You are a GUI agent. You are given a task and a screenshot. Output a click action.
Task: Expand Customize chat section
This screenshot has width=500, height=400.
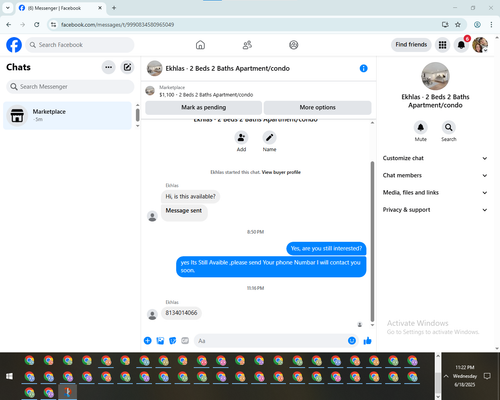(x=435, y=158)
